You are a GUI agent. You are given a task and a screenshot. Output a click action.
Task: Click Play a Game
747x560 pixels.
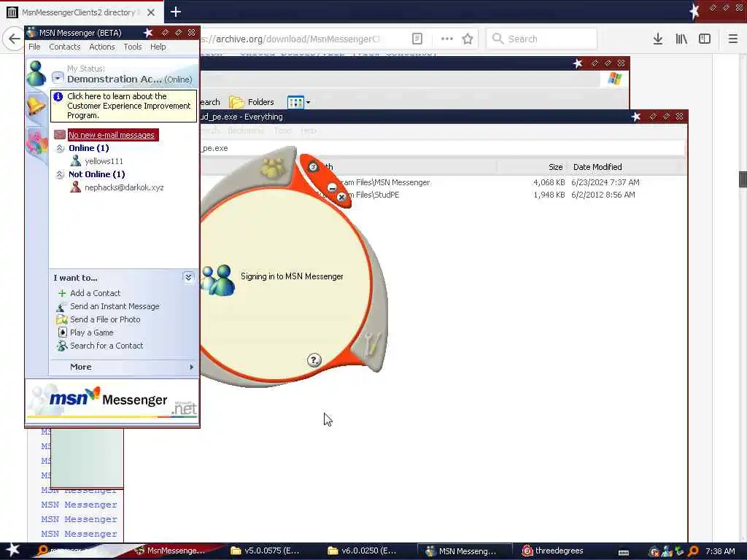91,332
